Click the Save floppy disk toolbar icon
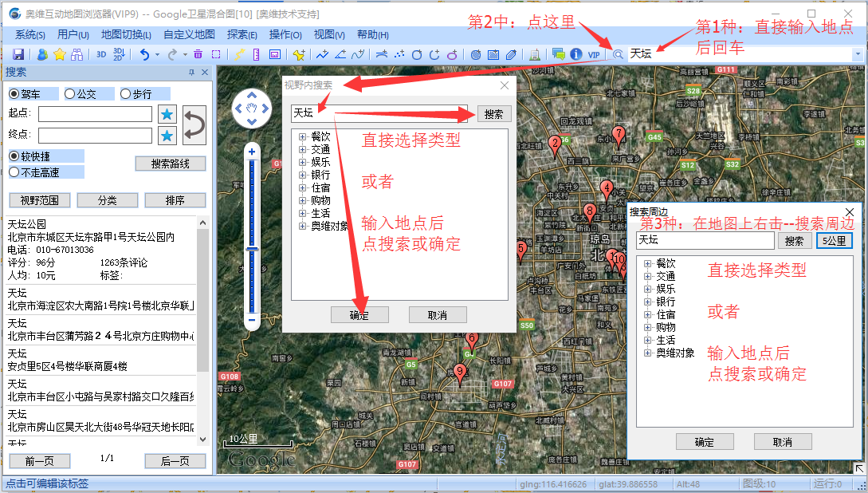 tap(18, 54)
